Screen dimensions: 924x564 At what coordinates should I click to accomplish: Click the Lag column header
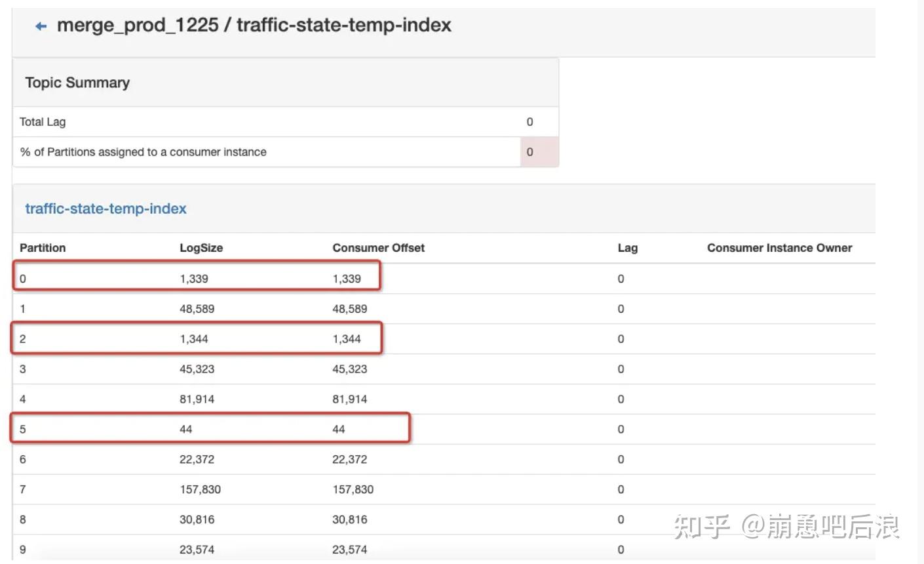click(x=627, y=248)
